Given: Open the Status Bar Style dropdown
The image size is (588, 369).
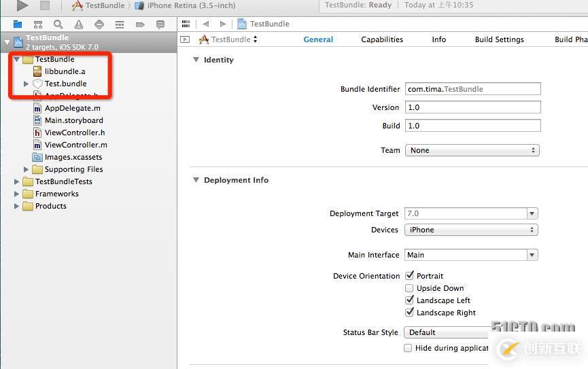Looking at the screenshot, I should [x=447, y=332].
